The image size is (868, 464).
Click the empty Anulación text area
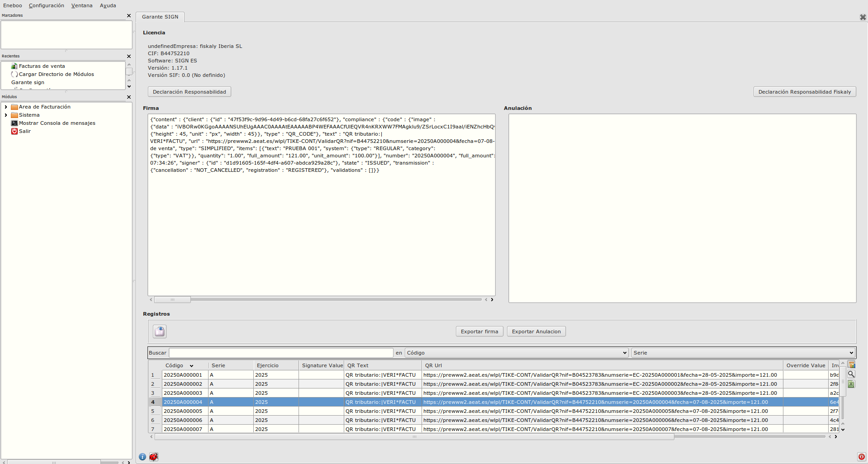pos(683,208)
